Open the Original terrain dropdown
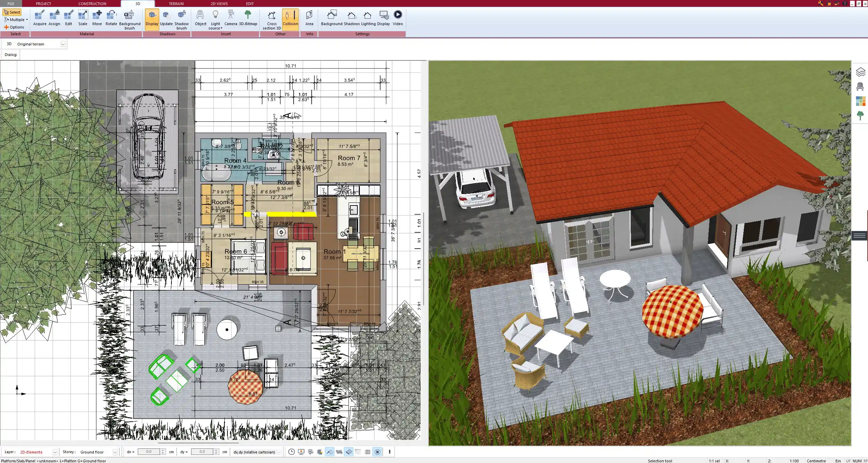Viewport: 868px width, 463px height. 63,44
